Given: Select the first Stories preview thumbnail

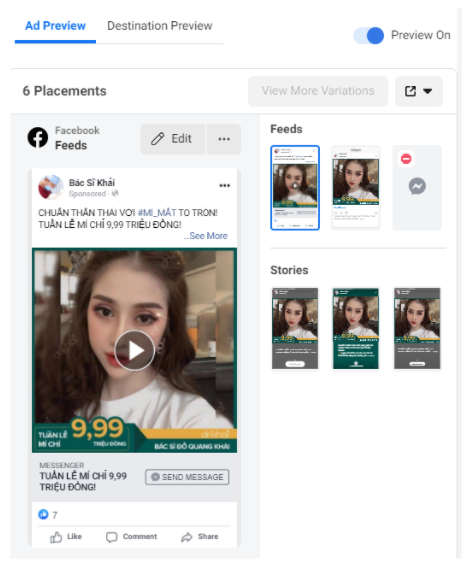Looking at the screenshot, I should 295,328.
